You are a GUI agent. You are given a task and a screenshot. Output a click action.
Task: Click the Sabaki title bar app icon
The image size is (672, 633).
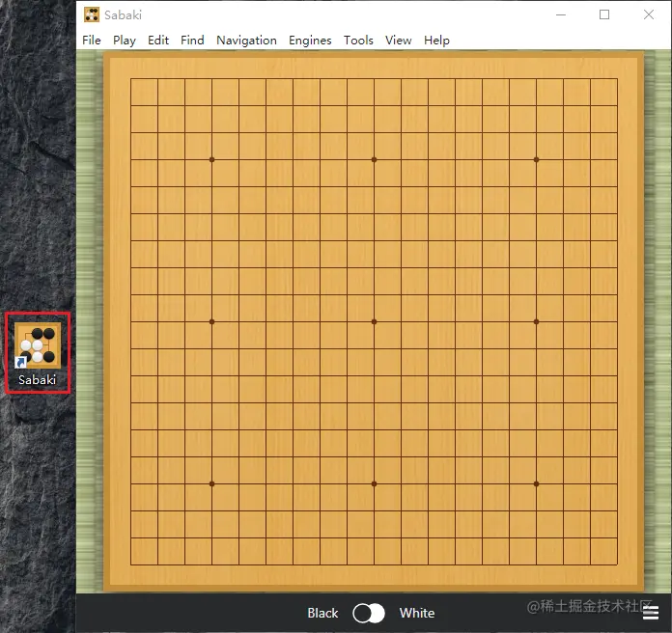[92, 14]
